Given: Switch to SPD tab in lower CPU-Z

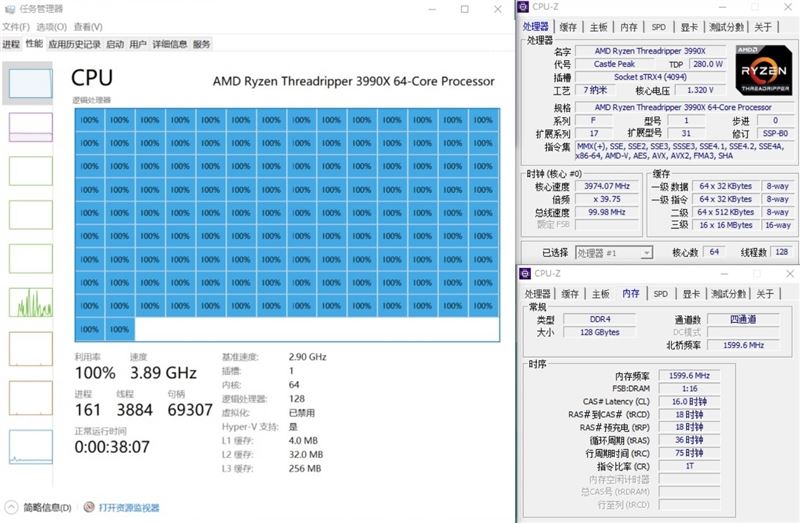Looking at the screenshot, I should pyautogui.click(x=661, y=294).
